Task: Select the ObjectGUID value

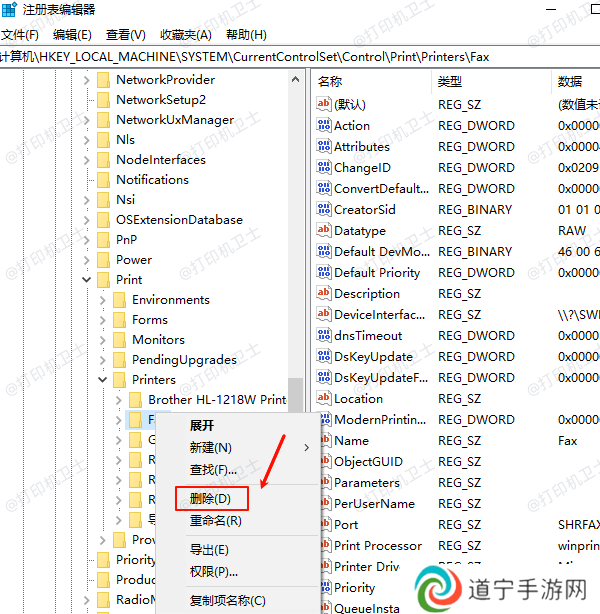Action: pyautogui.click(x=368, y=461)
